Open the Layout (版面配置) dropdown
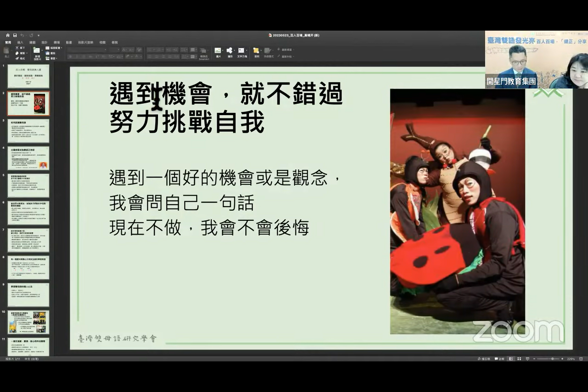Screen dimensions: 588x392 [54, 48]
